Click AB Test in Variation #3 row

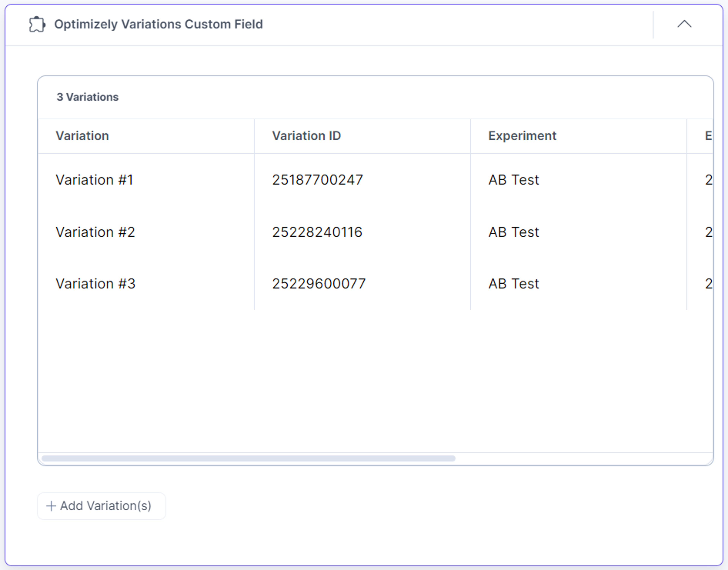click(514, 284)
